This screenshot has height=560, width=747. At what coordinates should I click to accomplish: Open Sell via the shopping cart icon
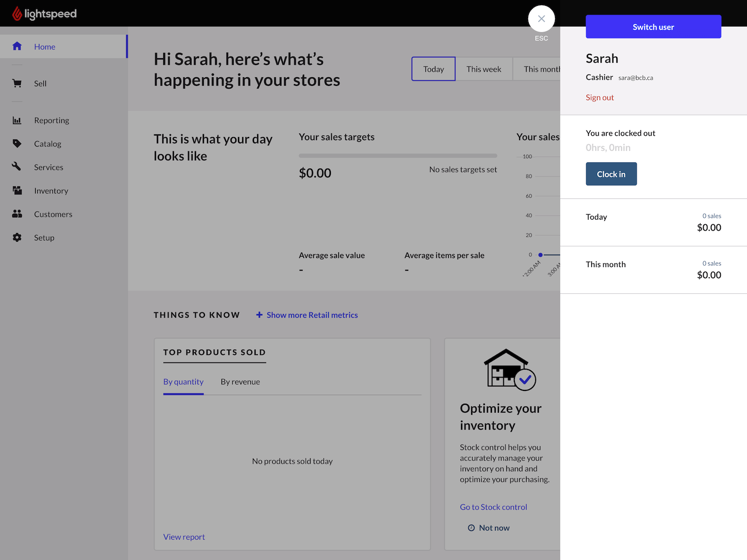(x=17, y=83)
